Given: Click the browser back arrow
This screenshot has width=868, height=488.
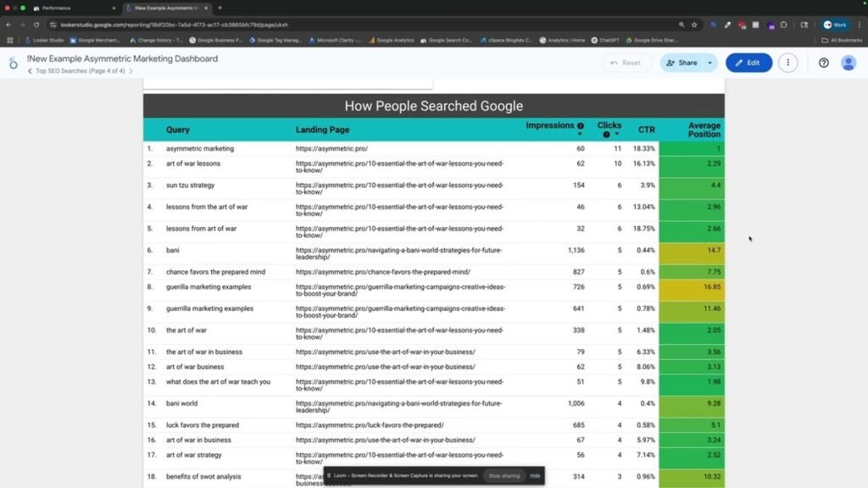Looking at the screenshot, I should [8, 25].
